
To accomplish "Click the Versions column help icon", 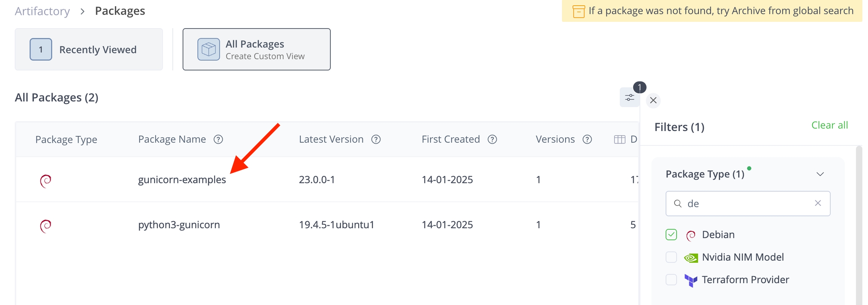I will coord(587,139).
